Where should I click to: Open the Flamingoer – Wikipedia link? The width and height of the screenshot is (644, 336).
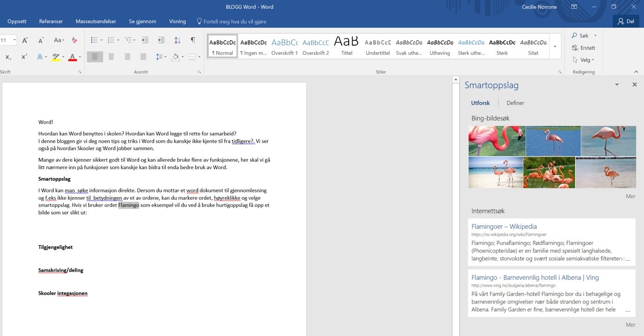(504, 226)
